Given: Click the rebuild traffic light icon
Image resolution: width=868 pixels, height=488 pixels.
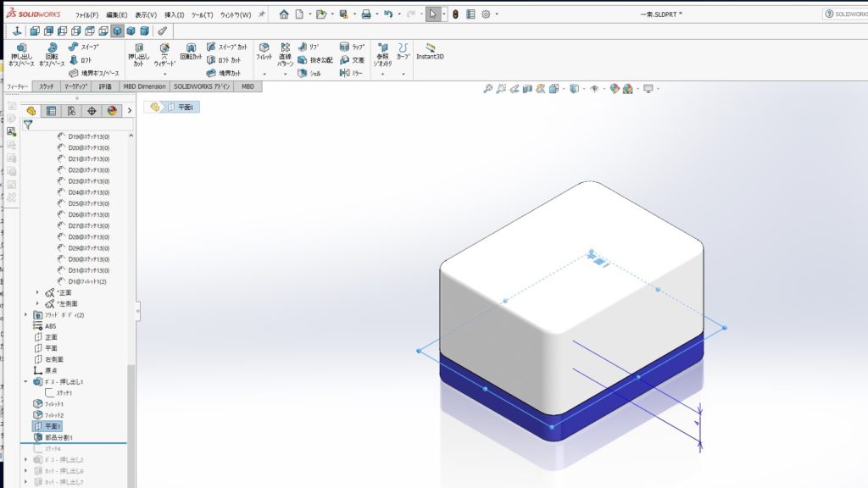Looking at the screenshot, I should pos(455,14).
